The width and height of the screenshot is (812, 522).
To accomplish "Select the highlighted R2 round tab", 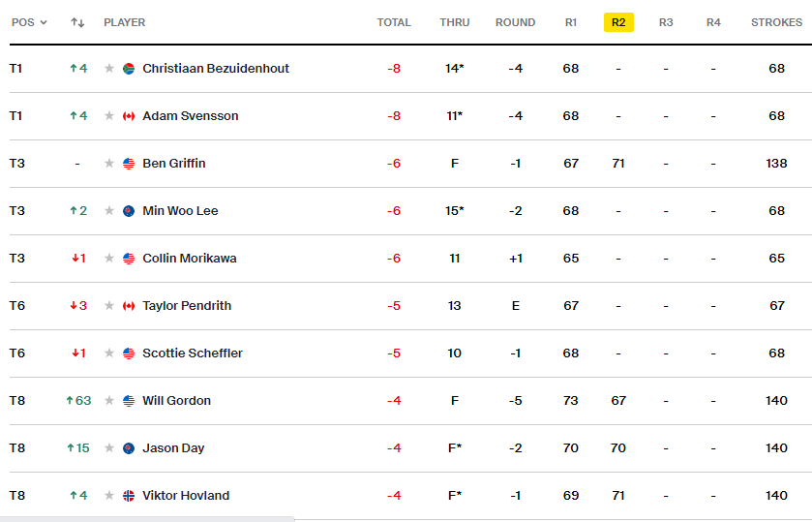I will point(618,22).
